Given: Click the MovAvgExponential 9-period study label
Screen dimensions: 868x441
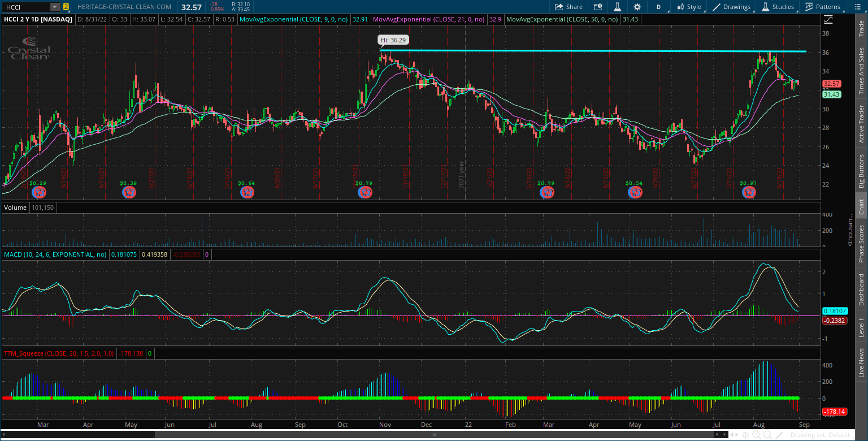Looking at the screenshot, I should [294, 19].
